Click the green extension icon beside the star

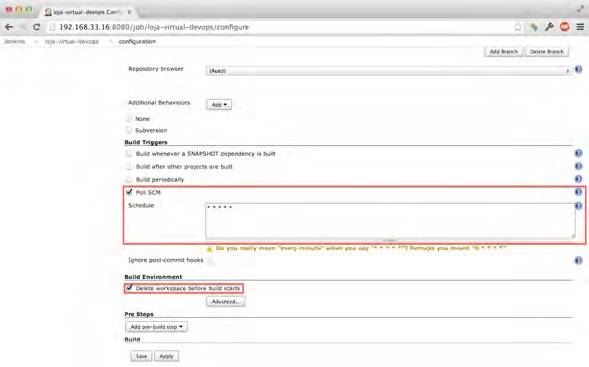coord(533,27)
